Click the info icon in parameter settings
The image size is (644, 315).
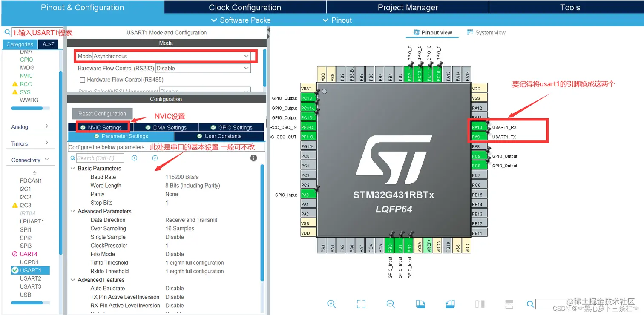(x=253, y=158)
